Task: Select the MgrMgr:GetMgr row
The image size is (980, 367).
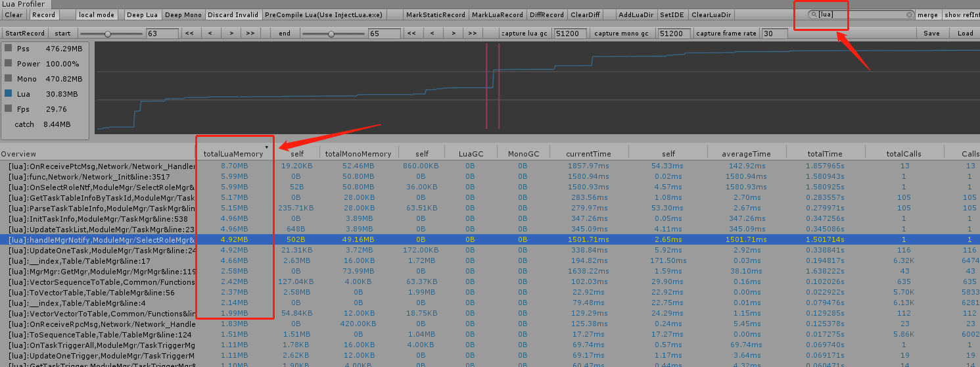Action: coord(490,271)
